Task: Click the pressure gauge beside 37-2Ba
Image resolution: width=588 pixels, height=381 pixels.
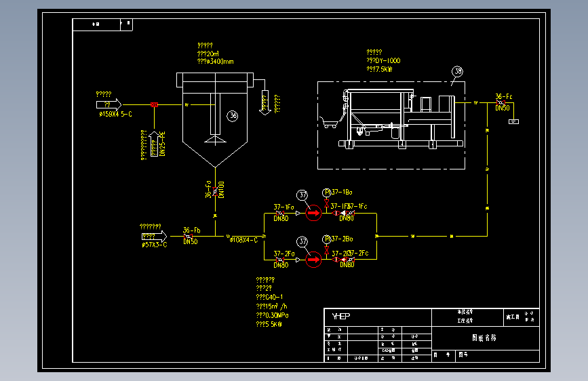Action: point(327,239)
